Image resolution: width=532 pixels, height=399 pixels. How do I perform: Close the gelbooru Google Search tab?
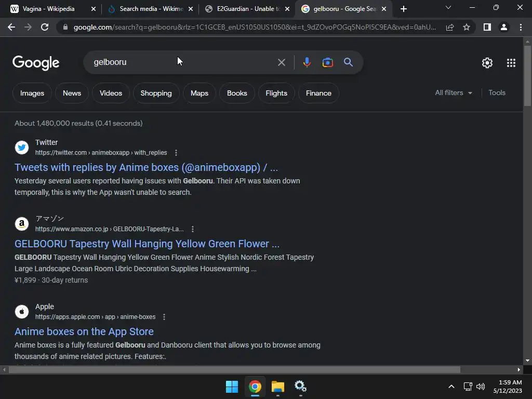coord(384,9)
